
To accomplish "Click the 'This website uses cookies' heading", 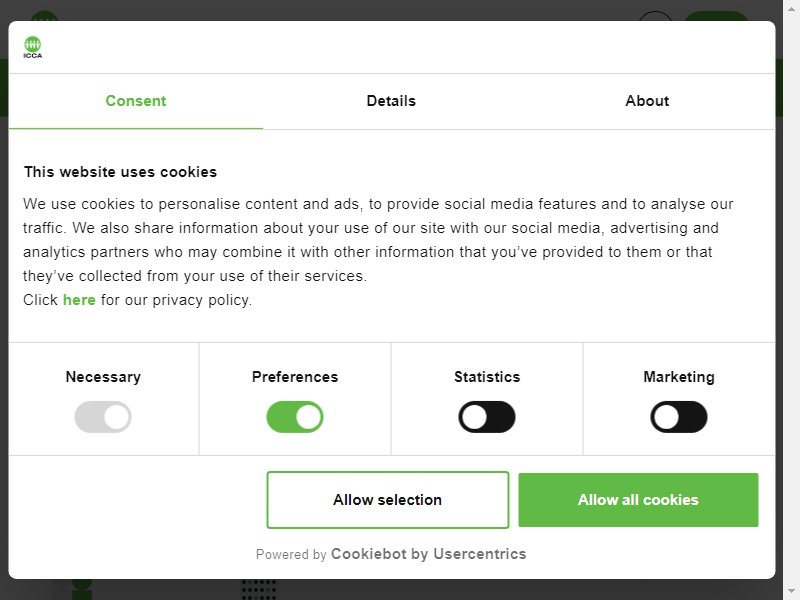I will (x=120, y=172).
